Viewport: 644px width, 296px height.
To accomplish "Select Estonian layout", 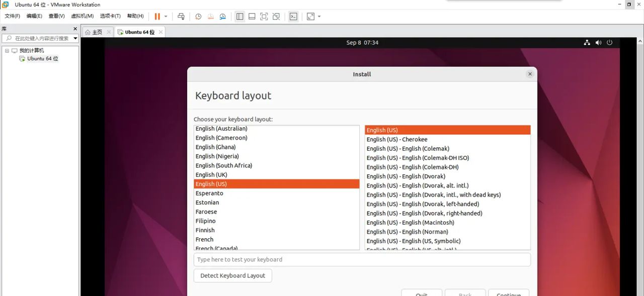I will tap(277, 203).
